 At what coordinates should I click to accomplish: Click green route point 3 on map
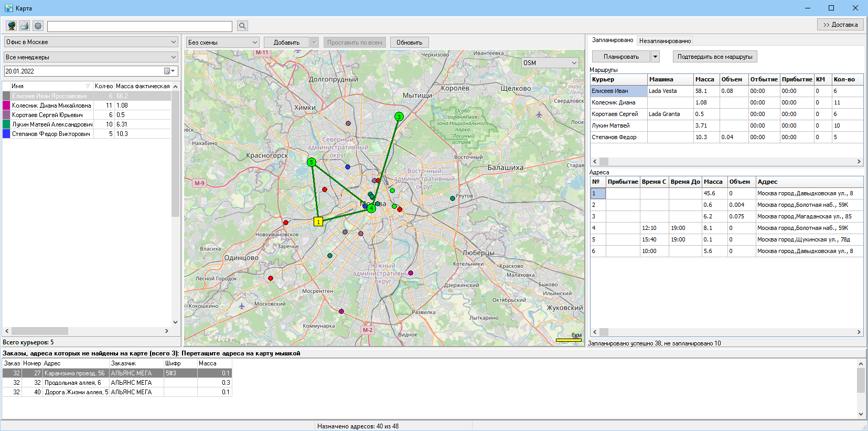(x=399, y=117)
